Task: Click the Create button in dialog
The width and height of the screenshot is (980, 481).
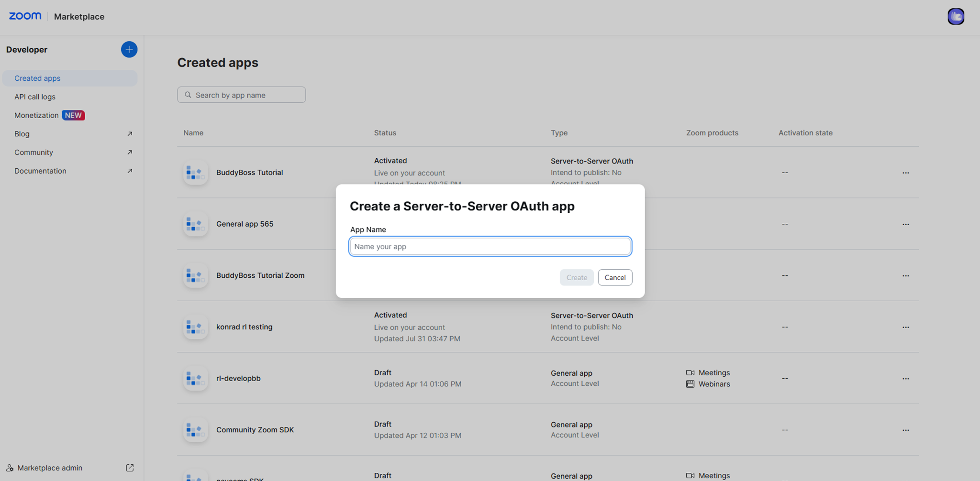Action: pos(577,277)
